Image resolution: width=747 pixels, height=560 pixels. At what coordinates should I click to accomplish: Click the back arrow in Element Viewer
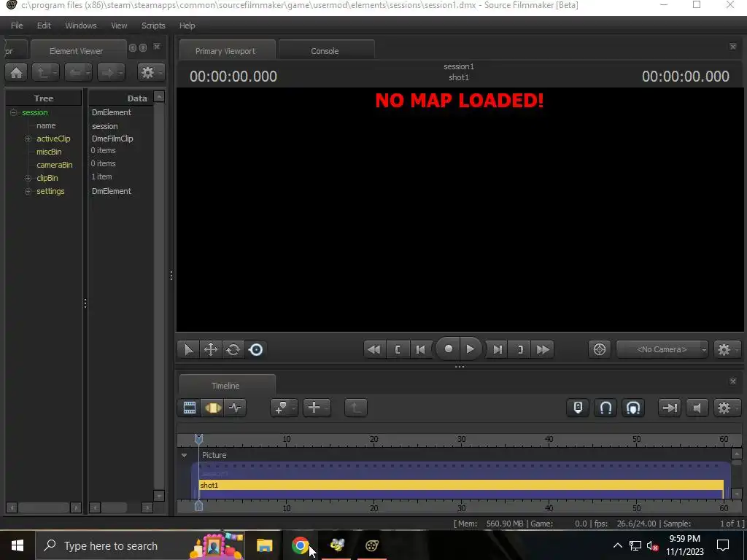(x=78, y=72)
